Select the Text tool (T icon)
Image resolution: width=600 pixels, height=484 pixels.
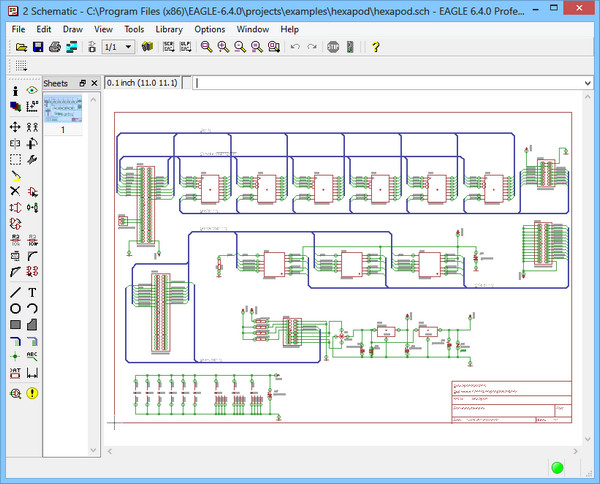click(x=32, y=293)
